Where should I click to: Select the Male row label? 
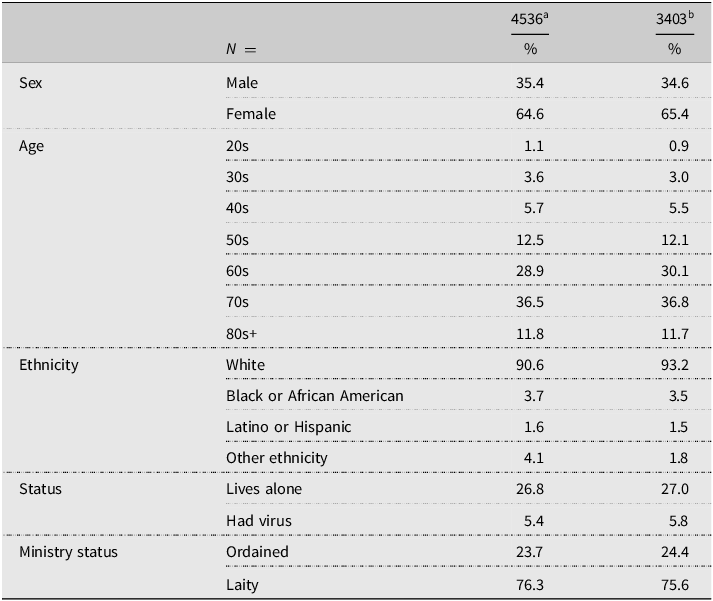click(x=242, y=83)
